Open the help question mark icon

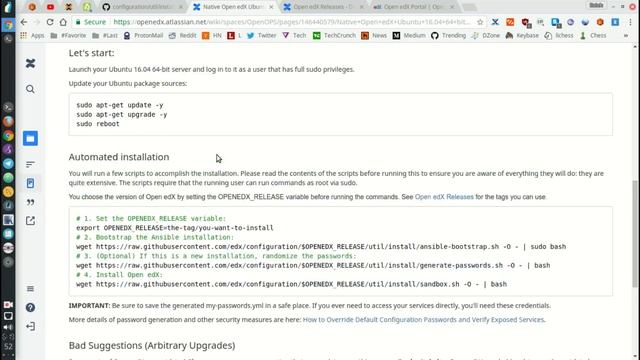coord(30,307)
